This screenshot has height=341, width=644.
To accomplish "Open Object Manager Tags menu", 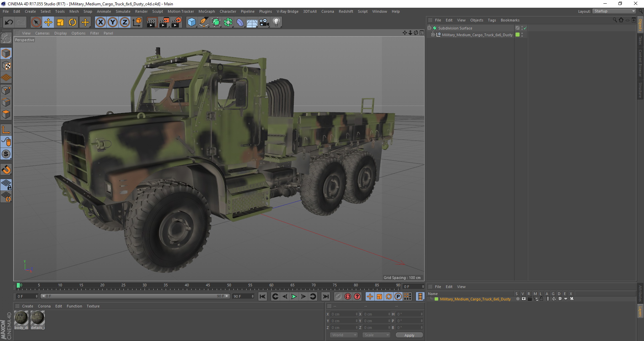I will pos(492,20).
